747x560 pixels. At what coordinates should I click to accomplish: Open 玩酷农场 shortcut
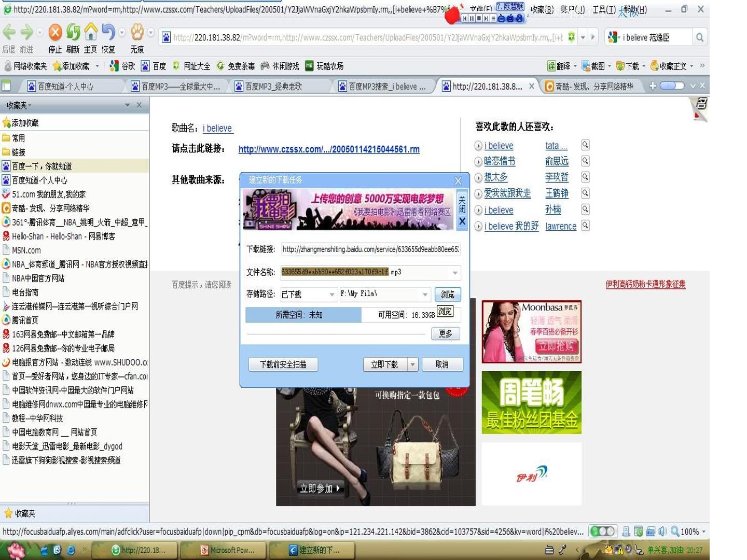tap(325, 66)
